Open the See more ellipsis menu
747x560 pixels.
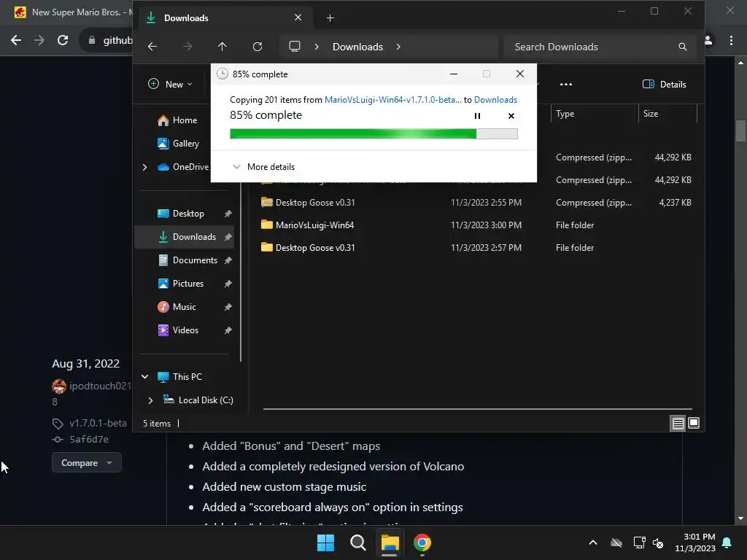coord(565,85)
